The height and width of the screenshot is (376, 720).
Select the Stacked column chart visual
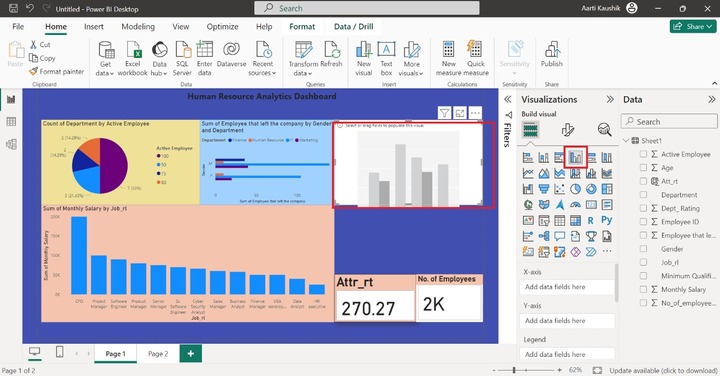544,158
